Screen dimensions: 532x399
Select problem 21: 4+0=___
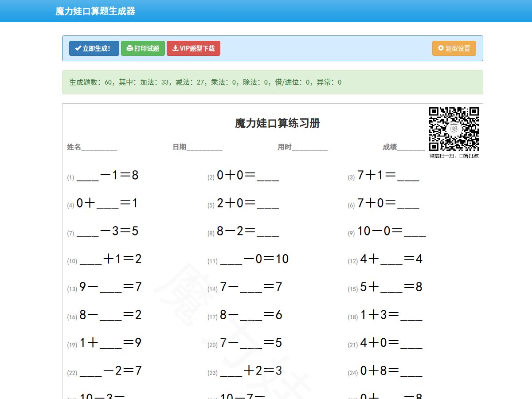[385, 343]
